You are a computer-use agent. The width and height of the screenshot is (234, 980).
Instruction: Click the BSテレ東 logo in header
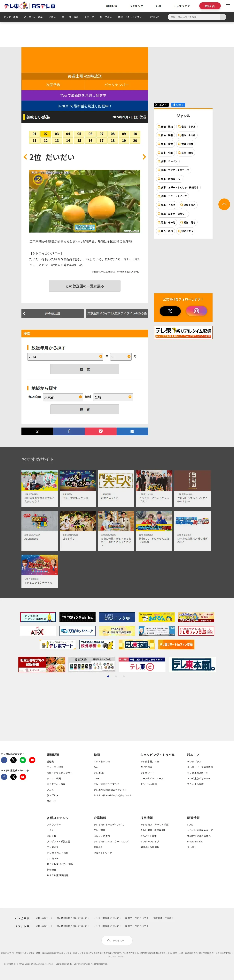coord(43,6)
